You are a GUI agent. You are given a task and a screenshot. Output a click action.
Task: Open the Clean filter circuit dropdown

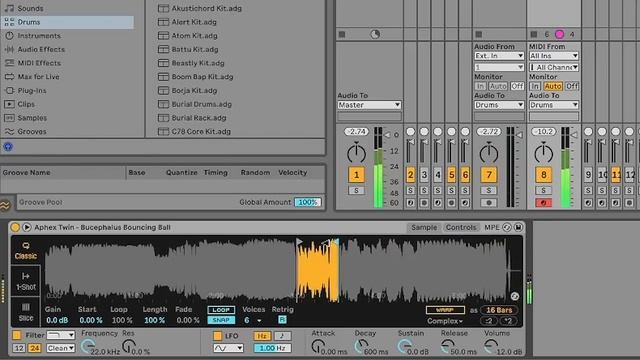coord(60,348)
